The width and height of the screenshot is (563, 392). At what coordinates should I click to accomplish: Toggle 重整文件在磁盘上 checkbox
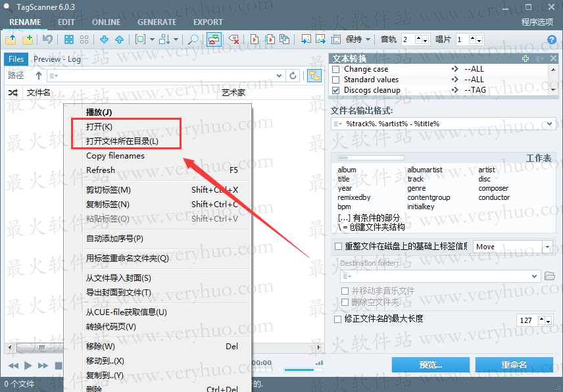pos(338,247)
